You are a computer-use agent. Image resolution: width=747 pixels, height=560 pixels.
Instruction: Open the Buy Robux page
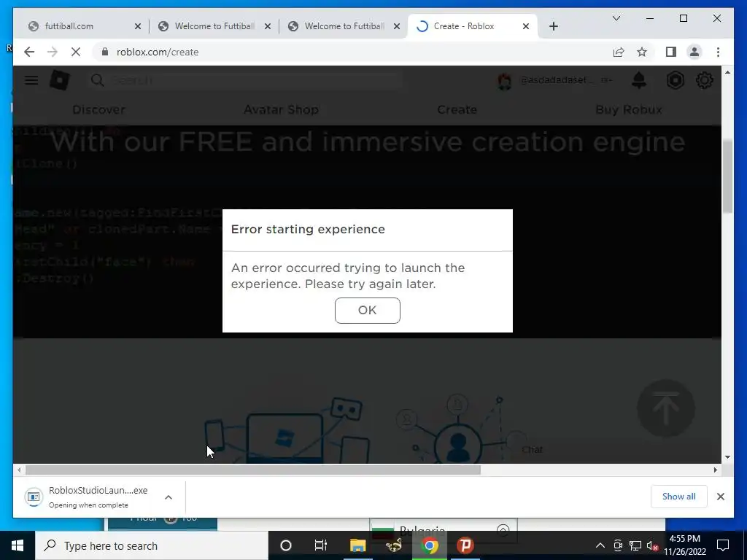click(628, 109)
